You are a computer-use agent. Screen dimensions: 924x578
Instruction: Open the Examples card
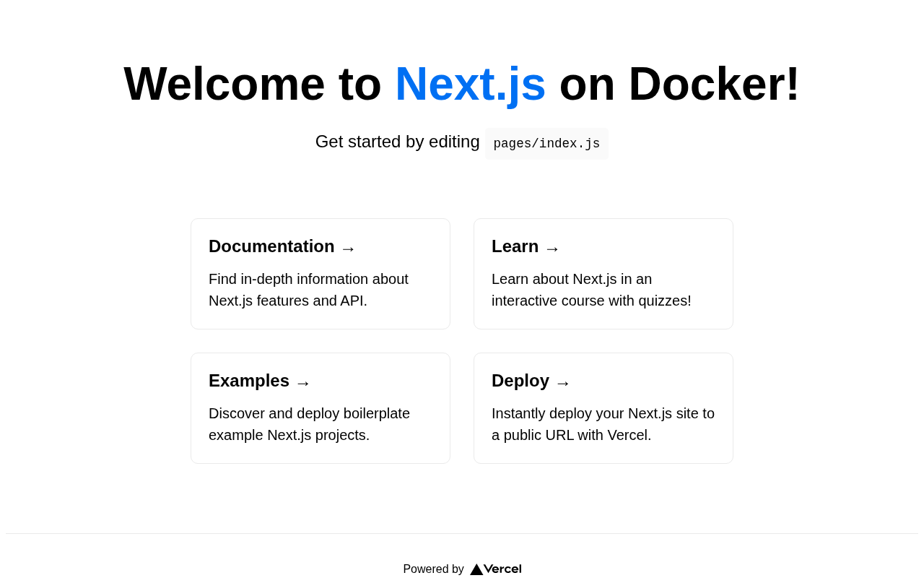tap(321, 408)
